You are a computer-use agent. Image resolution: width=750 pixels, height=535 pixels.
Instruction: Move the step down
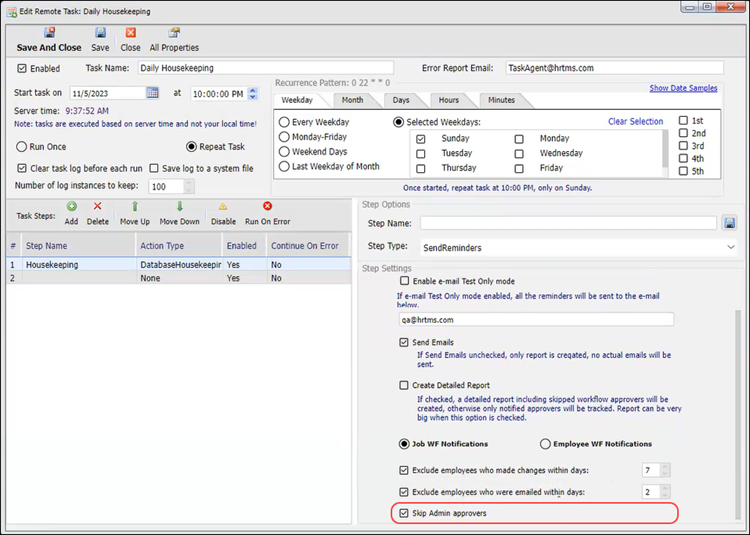coord(179,207)
